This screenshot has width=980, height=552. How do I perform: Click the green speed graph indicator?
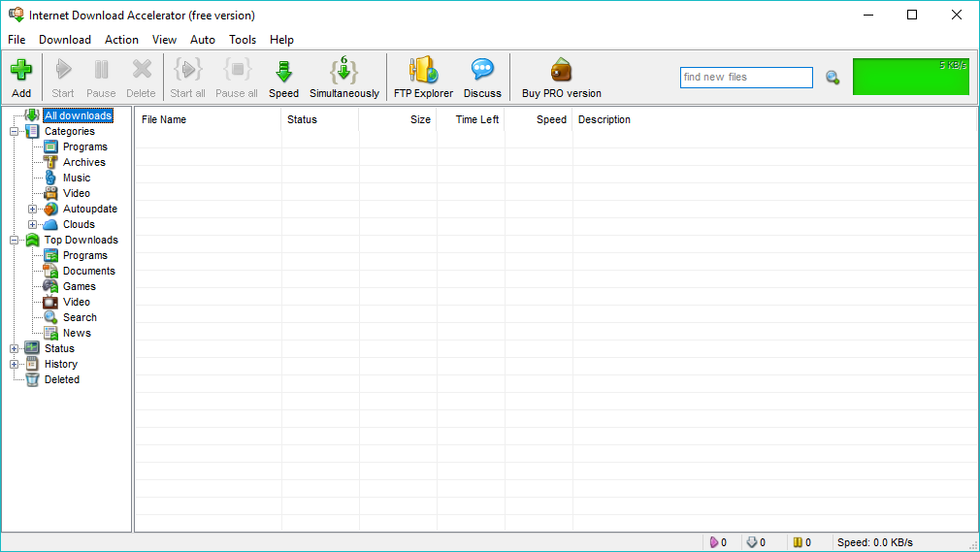point(910,77)
